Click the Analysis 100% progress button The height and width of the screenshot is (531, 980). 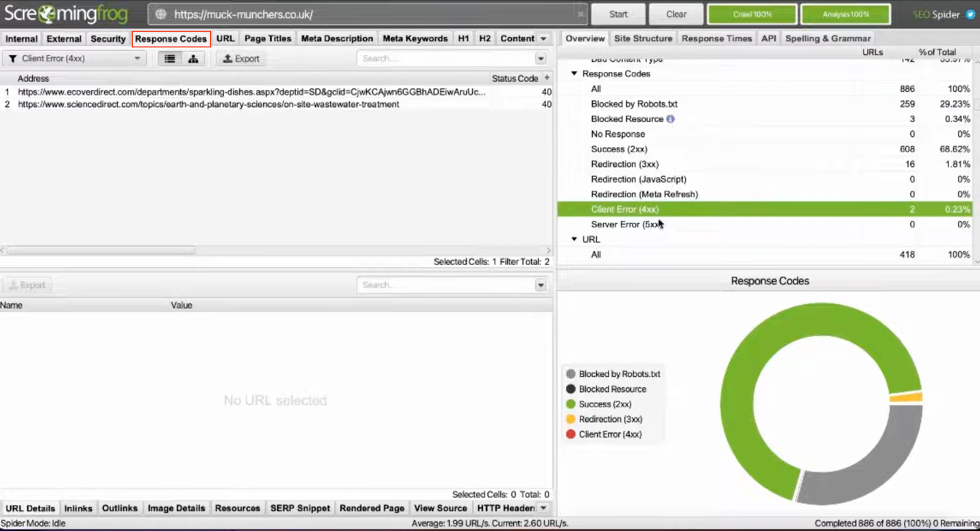click(846, 14)
